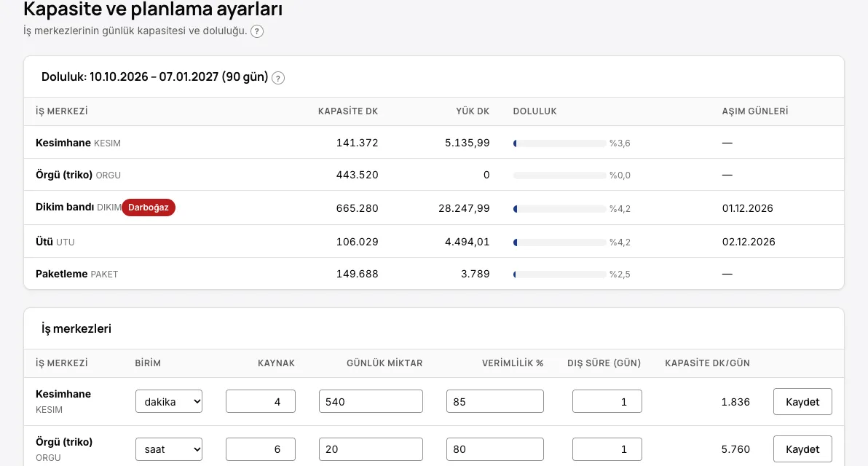Focus Kesimhane günlük miktar field
Screen dimensions: 868x466
pyautogui.click(x=371, y=402)
